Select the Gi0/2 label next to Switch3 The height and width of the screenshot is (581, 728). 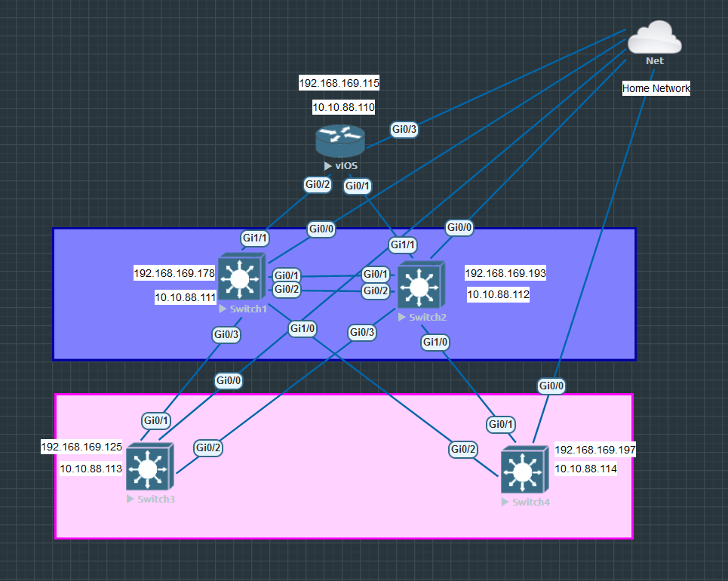(207, 447)
